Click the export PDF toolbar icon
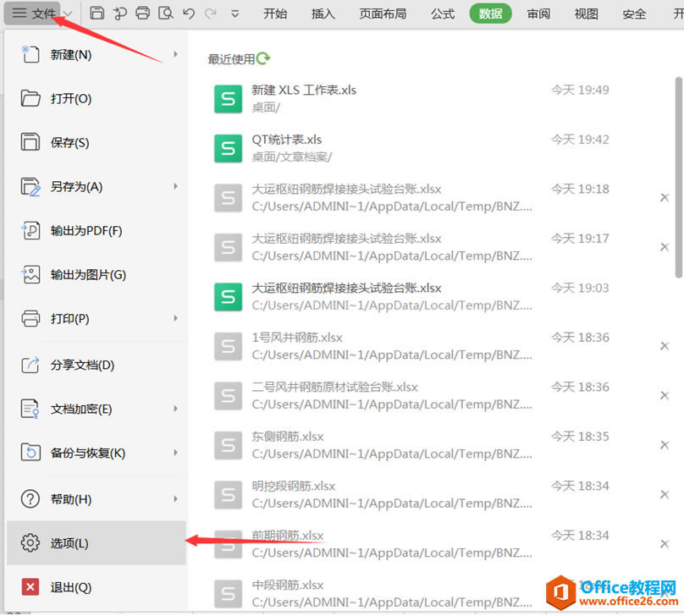The height and width of the screenshot is (616, 684). (x=119, y=14)
